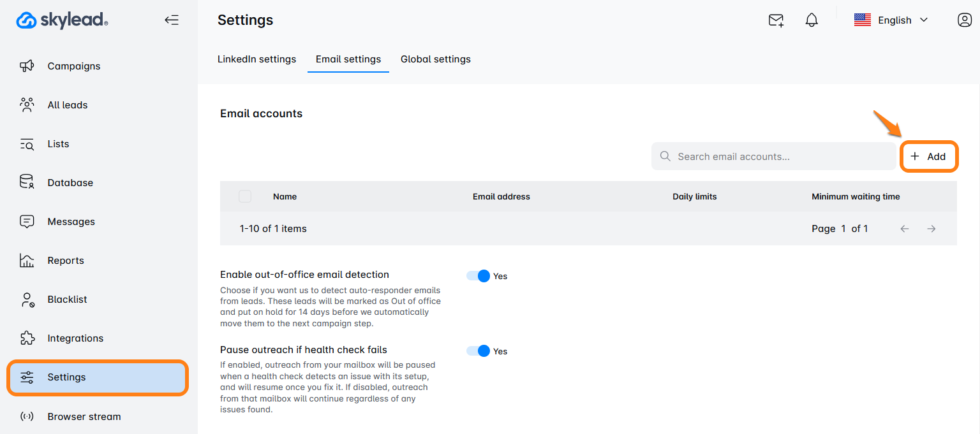The height and width of the screenshot is (434, 980).
Task: Open the email compose envelope icon
Action: tap(776, 20)
